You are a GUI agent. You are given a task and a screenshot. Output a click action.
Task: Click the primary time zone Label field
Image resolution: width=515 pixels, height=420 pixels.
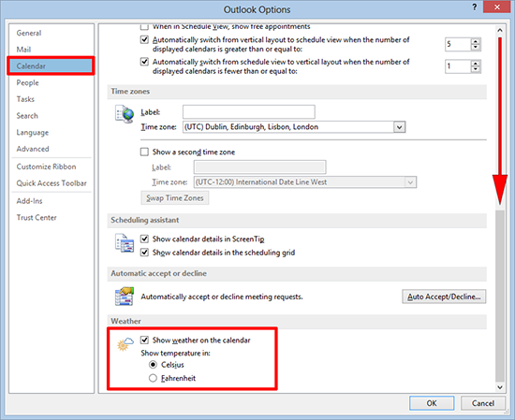point(249,112)
